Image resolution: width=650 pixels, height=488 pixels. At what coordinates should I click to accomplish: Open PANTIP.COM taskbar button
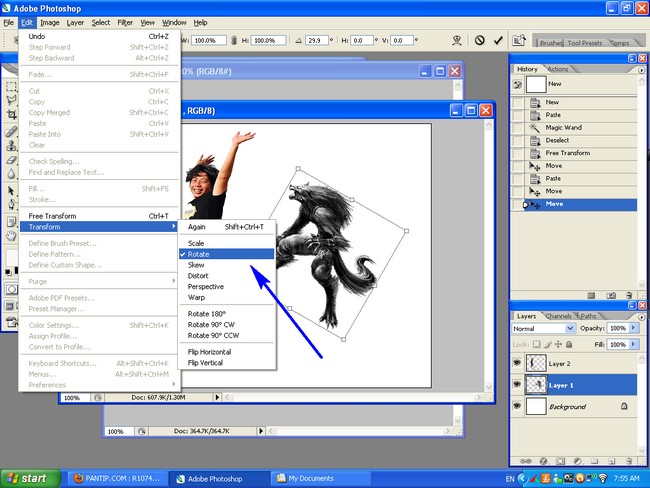(x=118, y=478)
